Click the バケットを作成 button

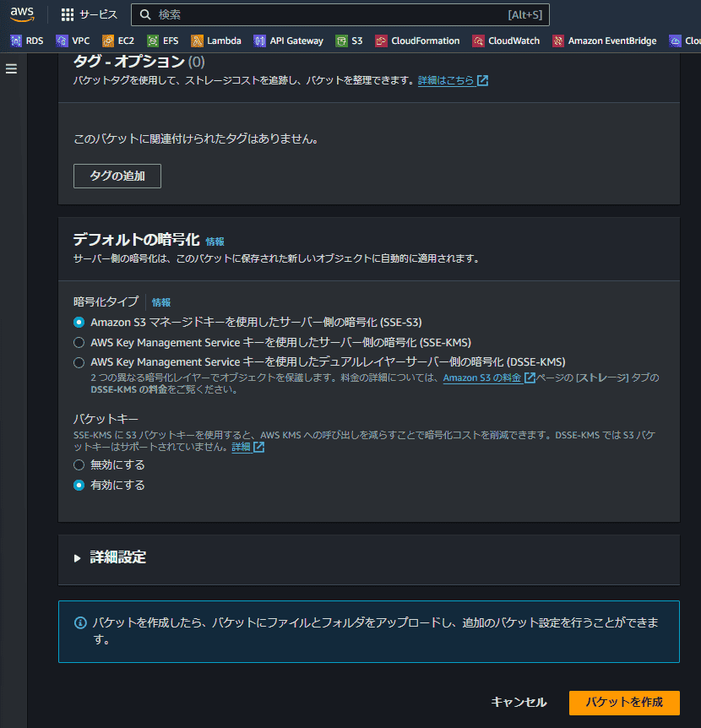624,703
